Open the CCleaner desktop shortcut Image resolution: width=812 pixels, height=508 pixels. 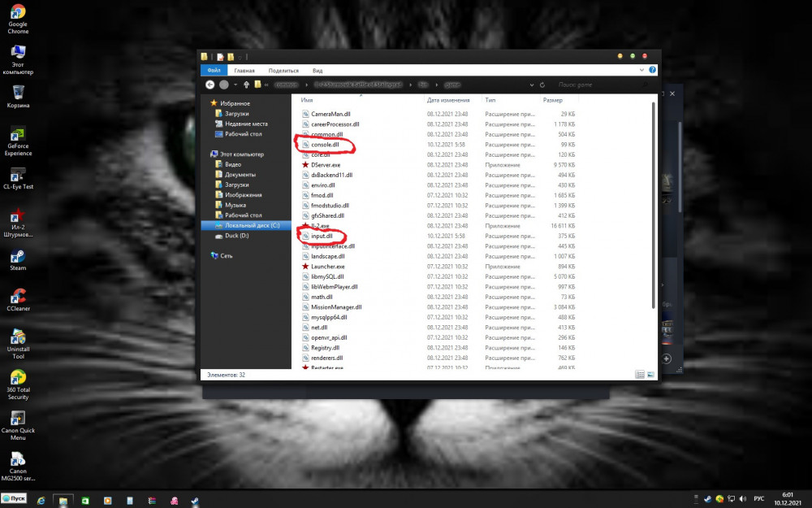click(x=18, y=300)
